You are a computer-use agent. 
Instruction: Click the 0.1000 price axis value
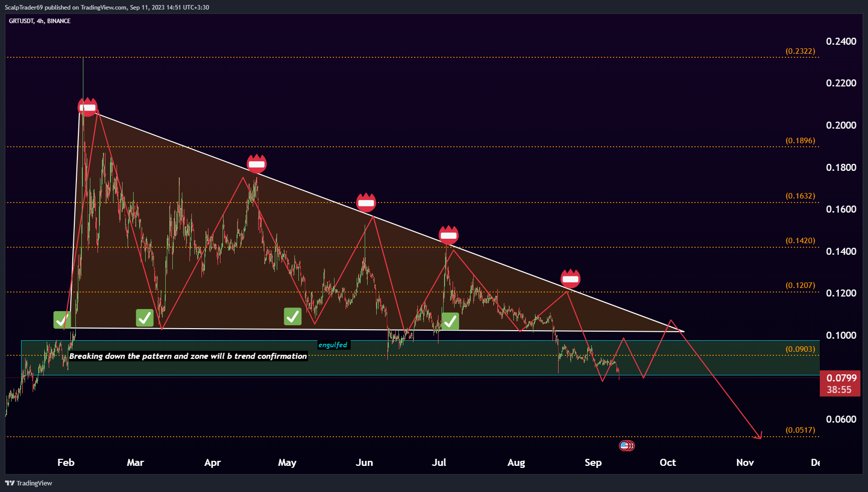[x=841, y=335]
